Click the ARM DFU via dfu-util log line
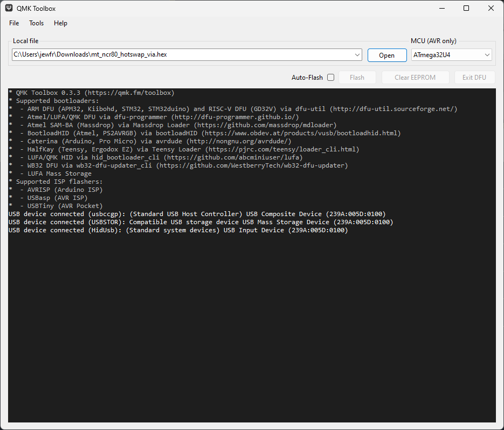The height and width of the screenshot is (430, 504). [x=233, y=109]
